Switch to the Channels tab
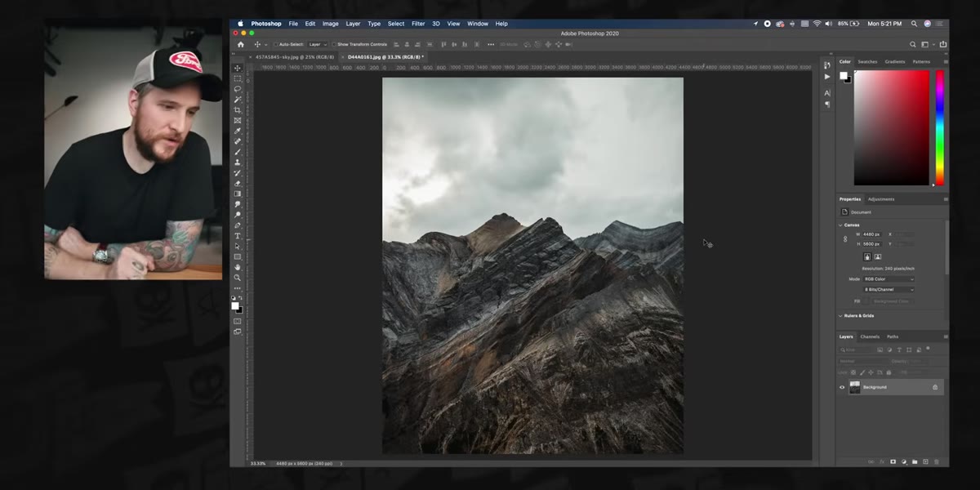This screenshot has height=490, width=980. coord(870,336)
